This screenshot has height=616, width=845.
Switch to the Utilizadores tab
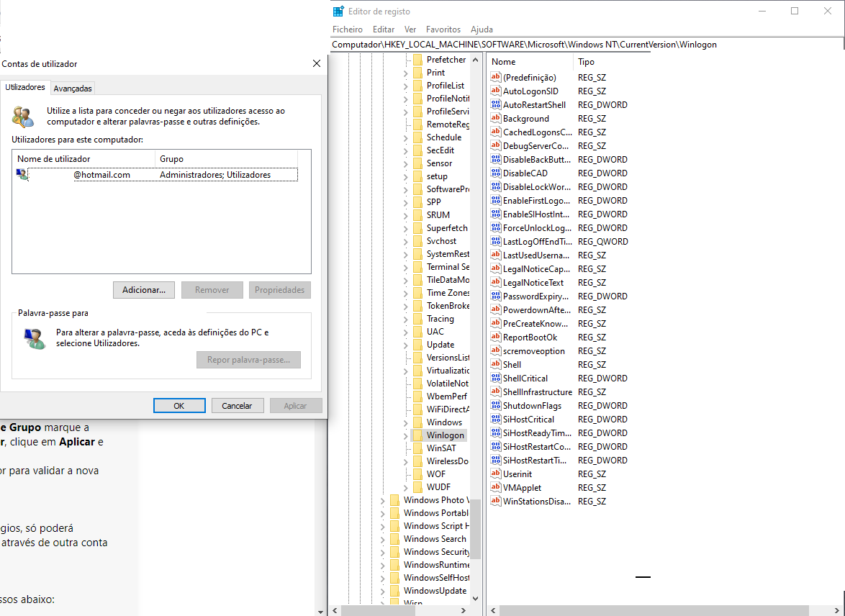[x=25, y=87]
